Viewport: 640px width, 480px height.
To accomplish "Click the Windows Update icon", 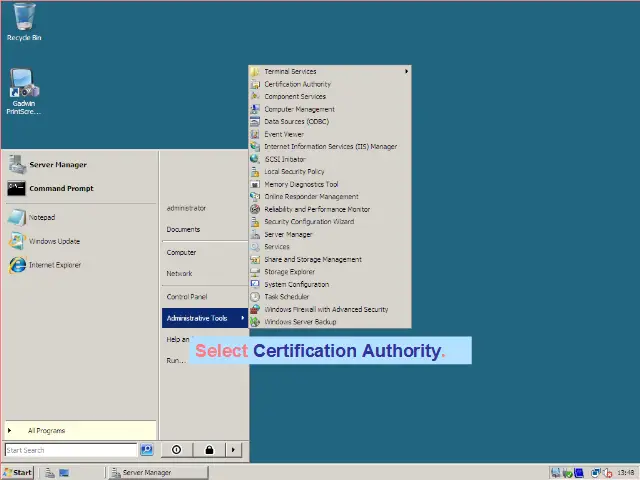I will pos(17,241).
